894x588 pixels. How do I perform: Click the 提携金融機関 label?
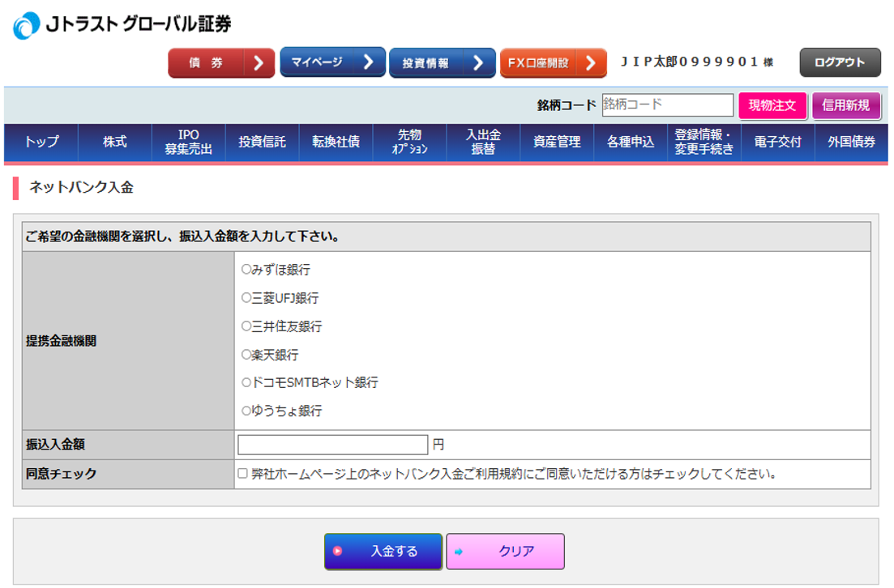(61, 341)
